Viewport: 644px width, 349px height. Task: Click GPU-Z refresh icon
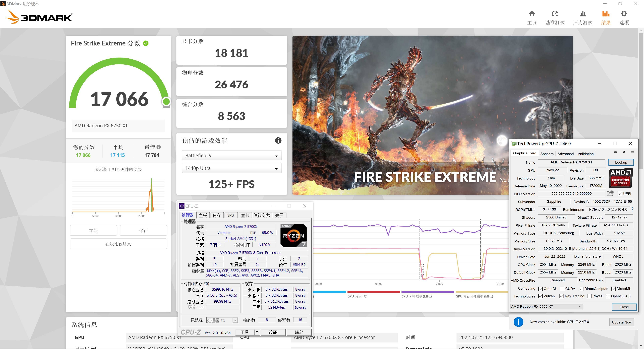tap(624, 152)
